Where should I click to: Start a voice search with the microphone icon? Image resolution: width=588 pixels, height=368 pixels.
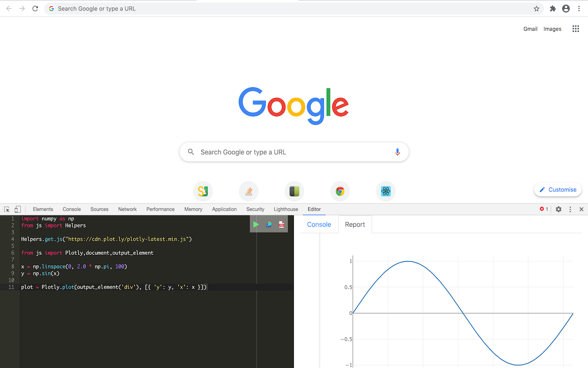pyautogui.click(x=397, y=152)
